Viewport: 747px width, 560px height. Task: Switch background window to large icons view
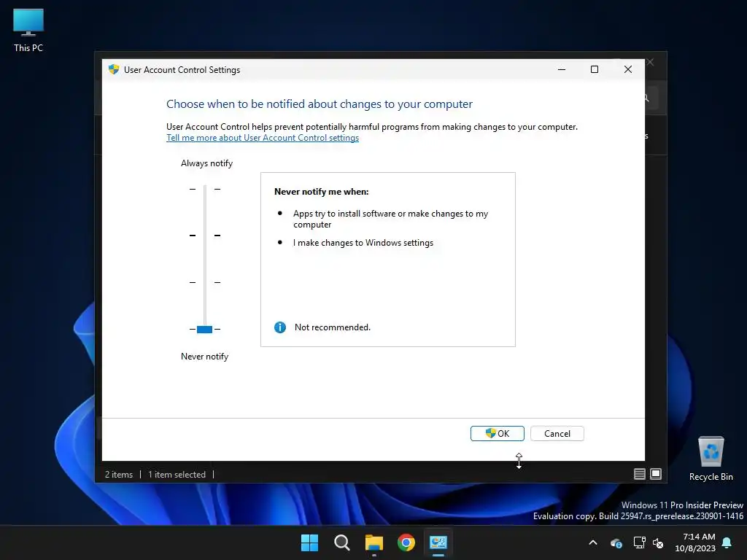click(x=656, y=474)
